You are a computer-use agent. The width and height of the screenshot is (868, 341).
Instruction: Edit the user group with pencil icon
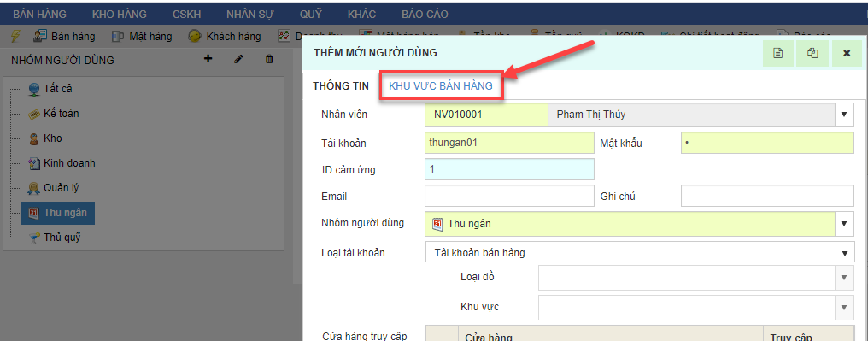pyautogui.click(x=238, y=59)
